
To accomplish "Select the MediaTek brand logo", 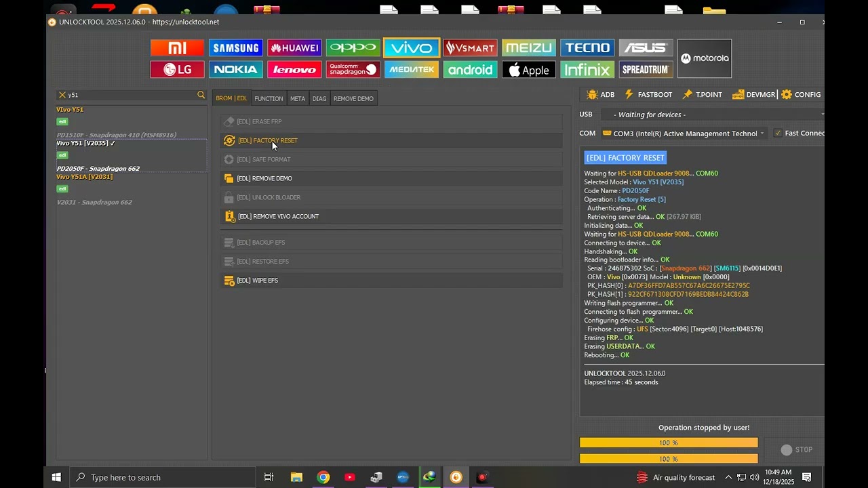I will (x=412, y=70).
